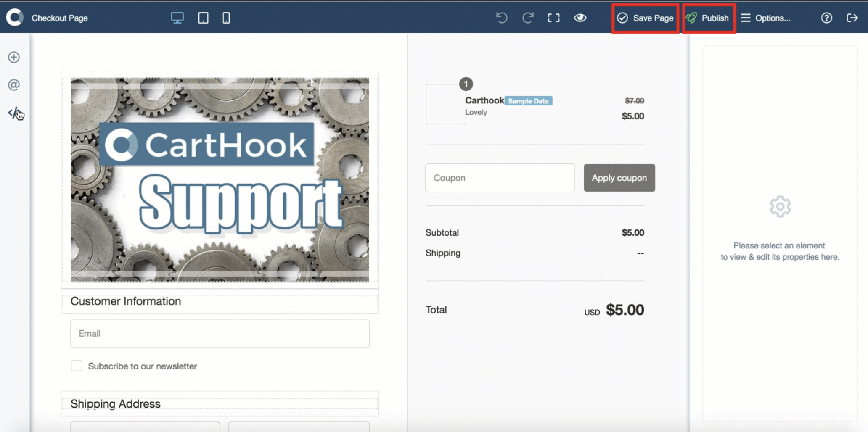Switch to desktop preview mode

(177, 18)
